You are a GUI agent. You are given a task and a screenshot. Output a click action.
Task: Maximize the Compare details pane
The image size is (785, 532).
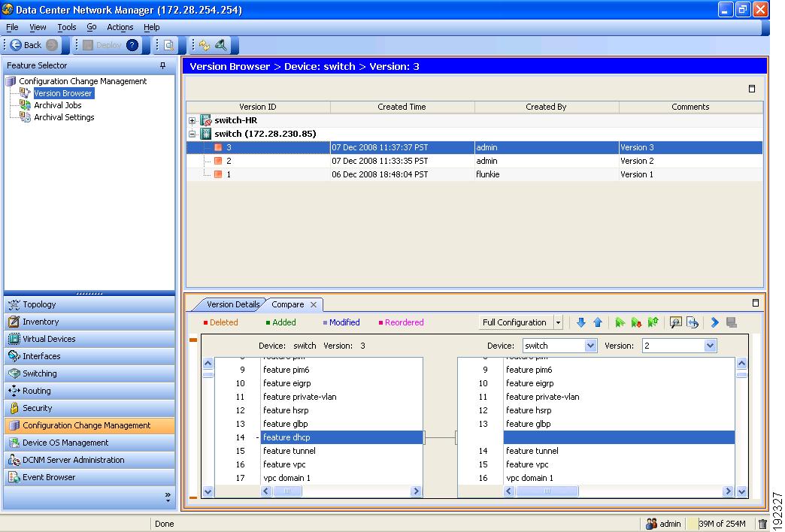[x=756, y=304]
